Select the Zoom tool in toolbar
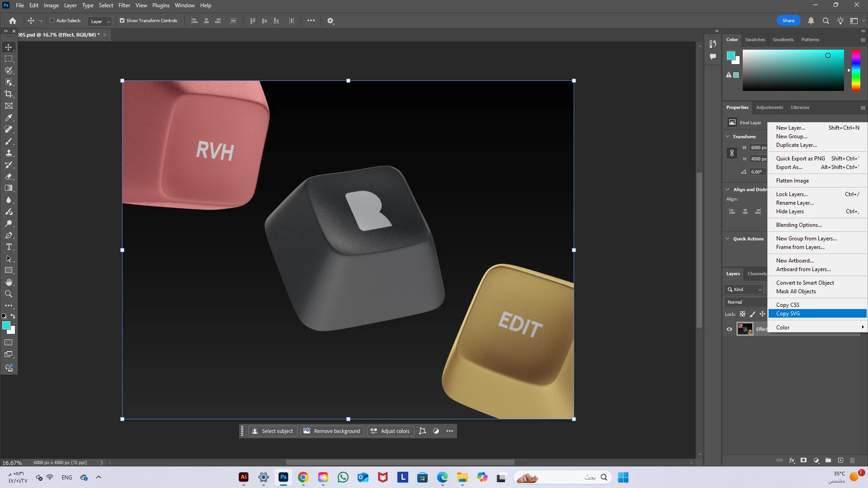 point(9,294)
